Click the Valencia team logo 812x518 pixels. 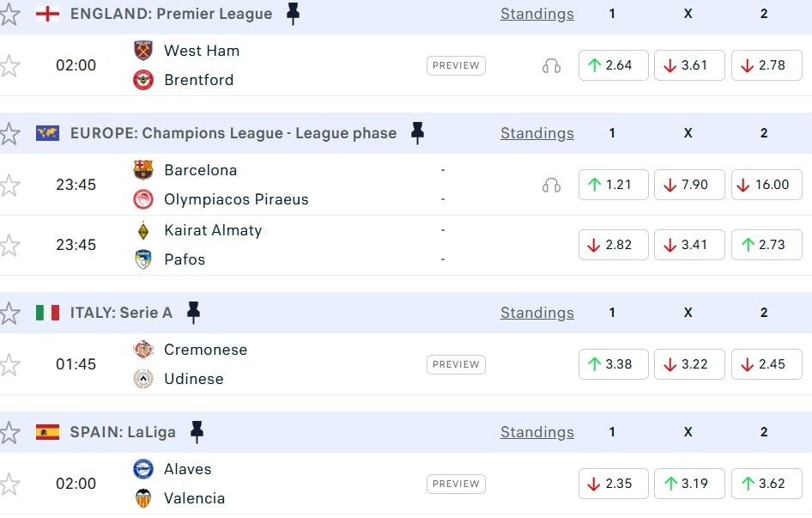pos(143,498)
